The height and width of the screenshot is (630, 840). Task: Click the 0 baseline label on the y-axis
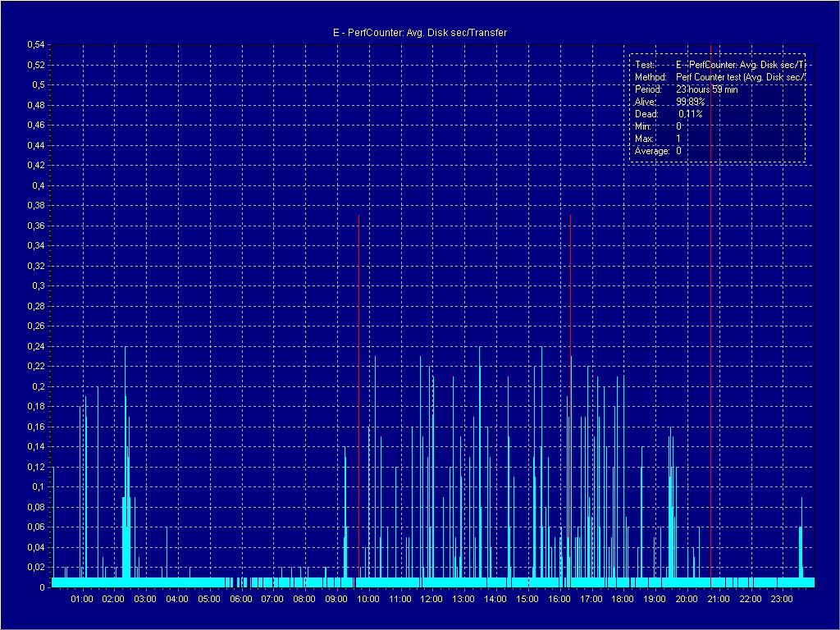42,587
